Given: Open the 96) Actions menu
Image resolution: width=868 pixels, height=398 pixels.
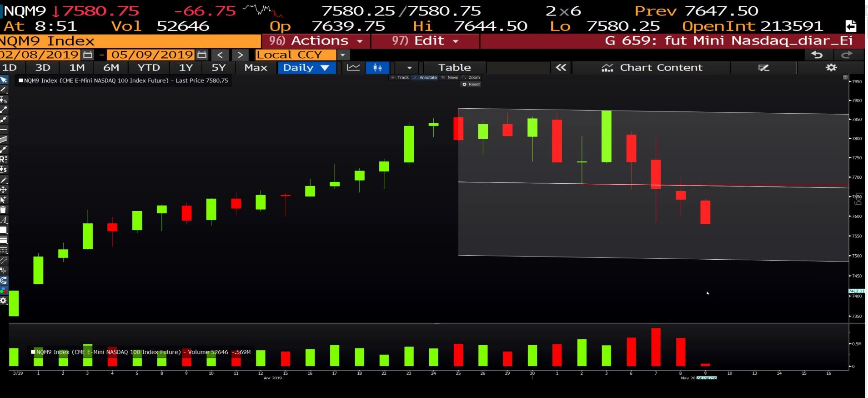Looking at the screenshot, I should (316, 41).
